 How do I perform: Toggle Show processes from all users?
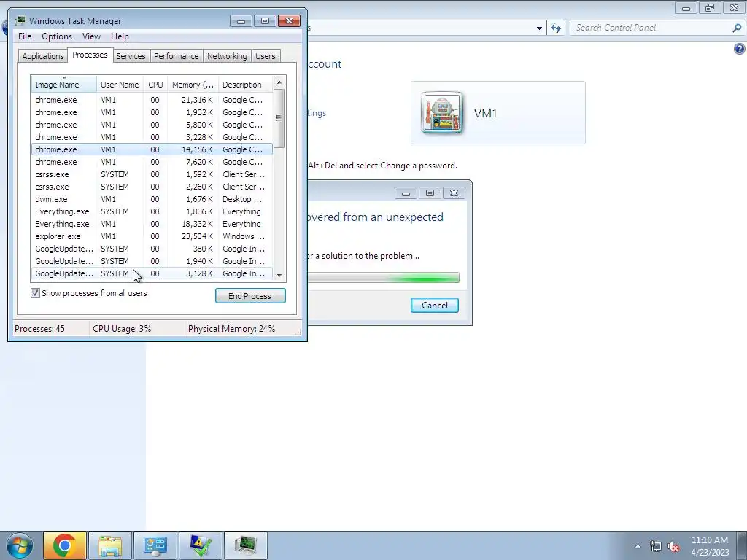(35, 293)
